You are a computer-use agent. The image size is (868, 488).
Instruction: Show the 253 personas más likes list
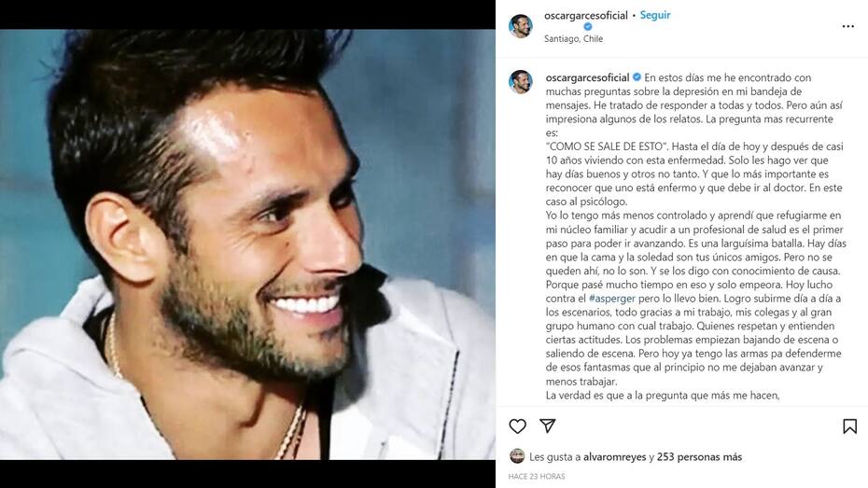point(699,457)
